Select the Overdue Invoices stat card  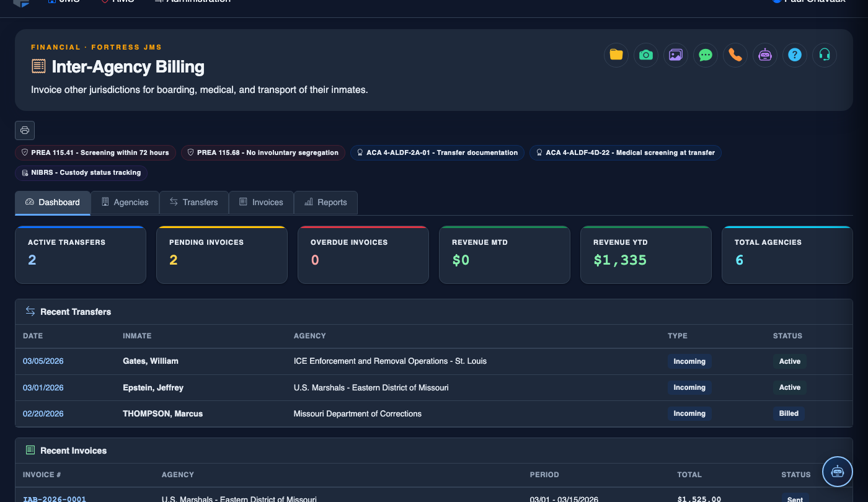(x=363, y=255)
